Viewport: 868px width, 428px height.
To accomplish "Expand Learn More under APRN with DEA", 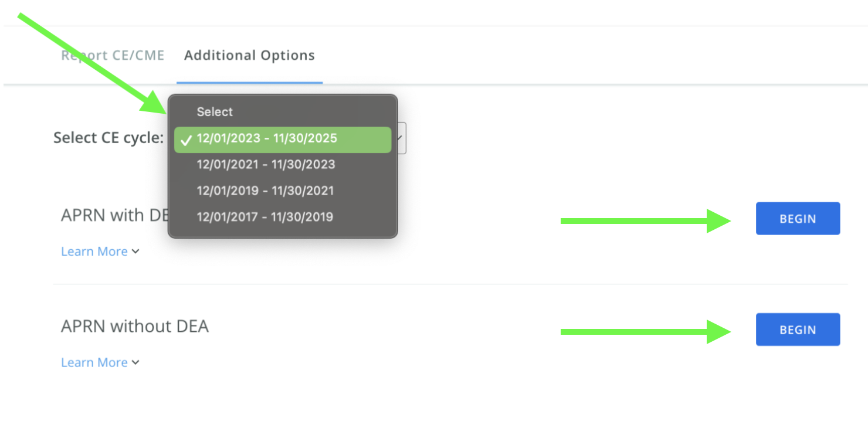I will point(94,252).
